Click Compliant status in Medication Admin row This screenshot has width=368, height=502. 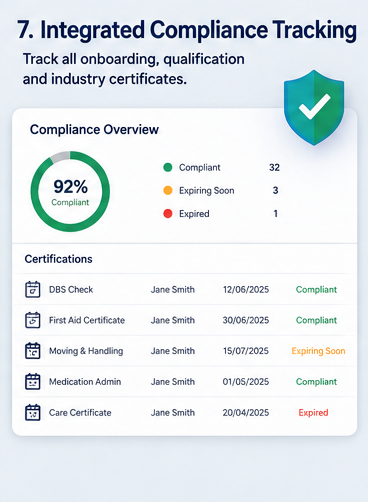[316, 382]
